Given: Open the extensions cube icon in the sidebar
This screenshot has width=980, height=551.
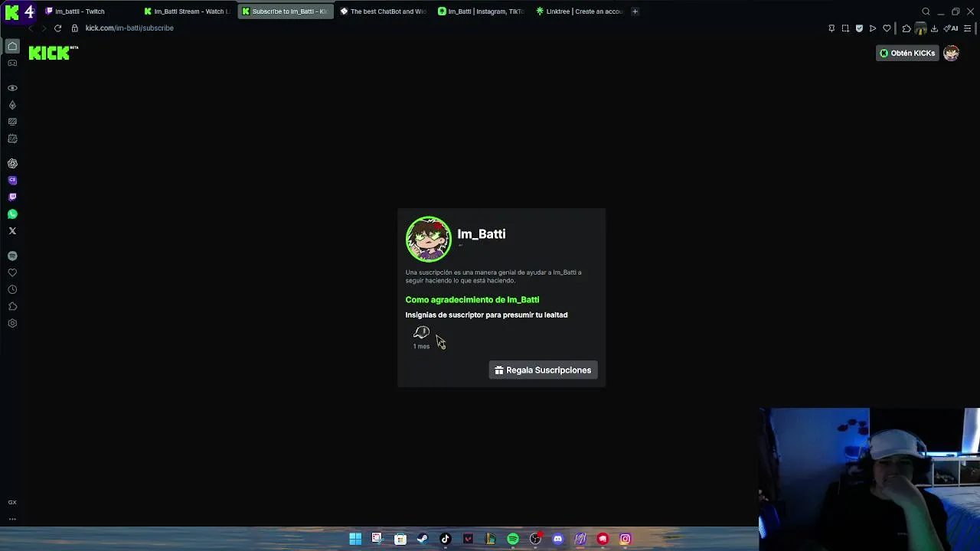Looking at the screenshot, I should click(x=12, y=307).
